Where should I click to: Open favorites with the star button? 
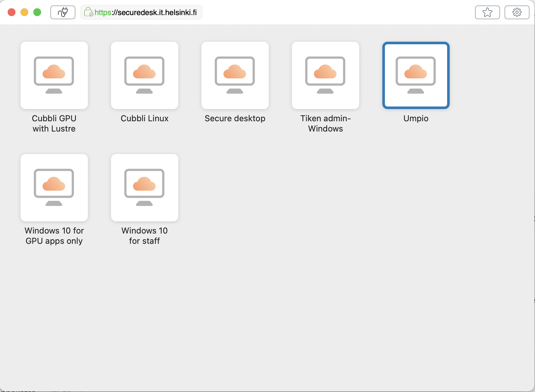(488, 13)
